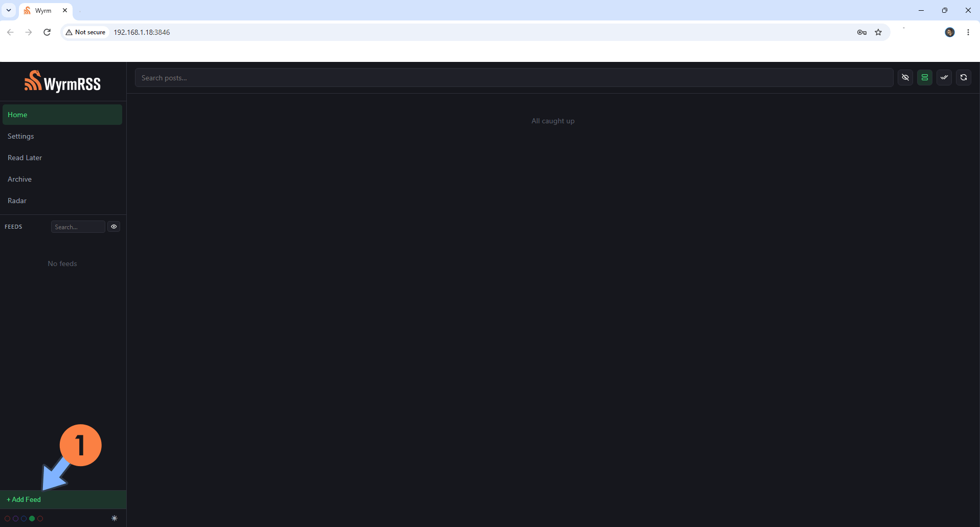Choose the purple accent color circle
980x527 pixels.
click(16, 519)
